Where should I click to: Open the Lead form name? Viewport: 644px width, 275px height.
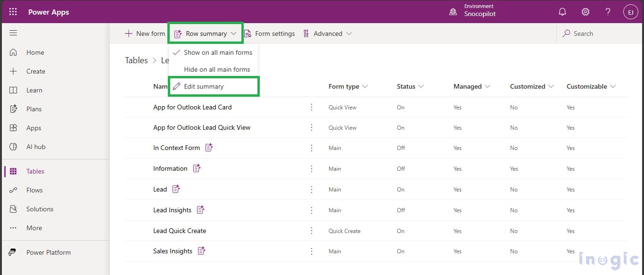[x=160, y=189]
